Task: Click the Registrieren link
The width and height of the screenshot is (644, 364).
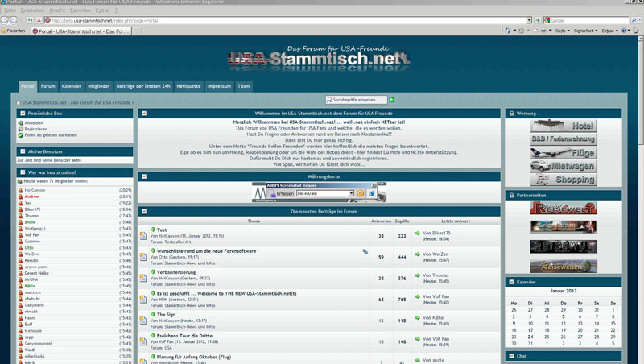Action: coord(35,129)
